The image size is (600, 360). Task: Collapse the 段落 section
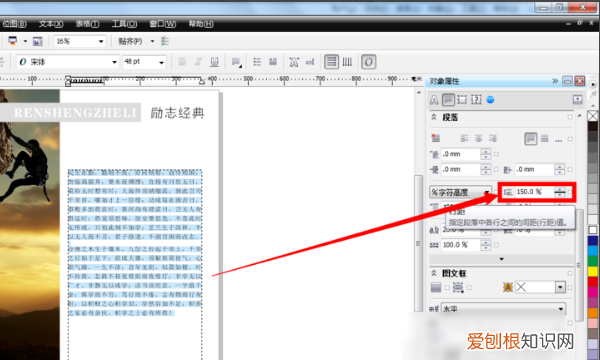434,117
